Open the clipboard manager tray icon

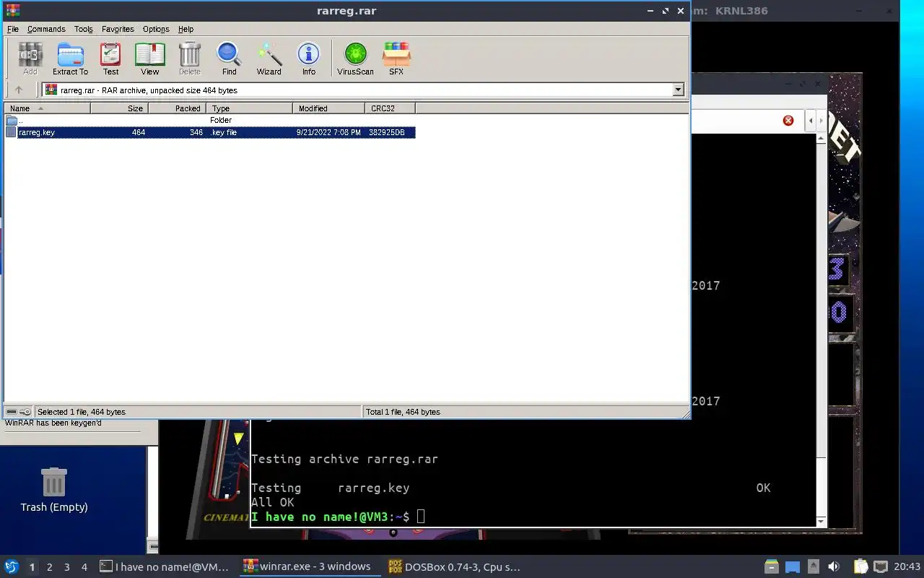(x=860, y=566)
